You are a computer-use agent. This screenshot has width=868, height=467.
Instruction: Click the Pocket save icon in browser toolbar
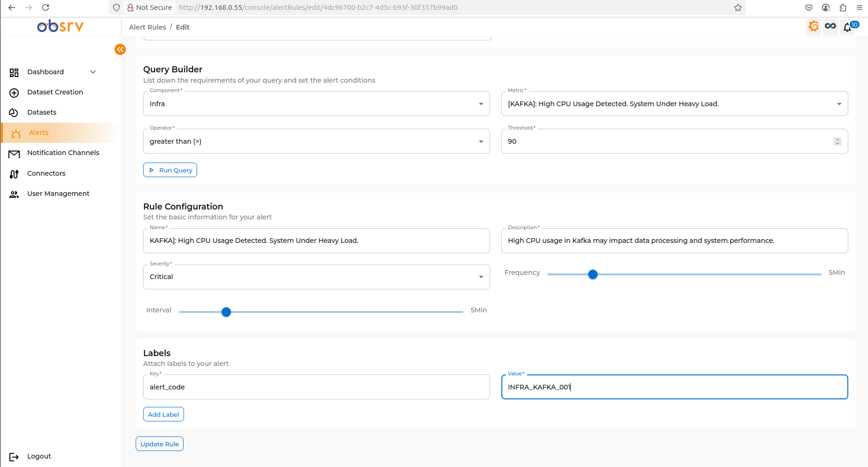809,8
